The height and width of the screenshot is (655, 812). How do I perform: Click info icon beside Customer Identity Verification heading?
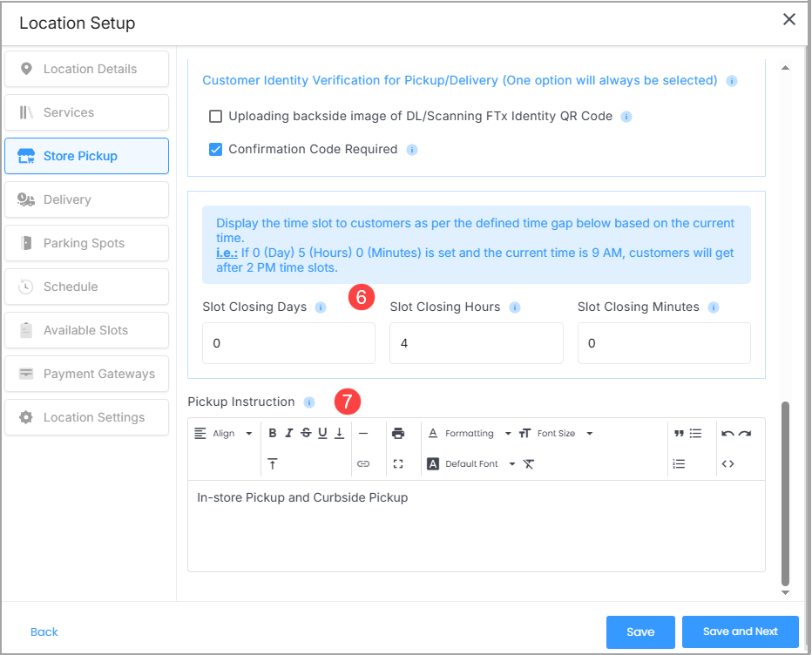point(732,81)
